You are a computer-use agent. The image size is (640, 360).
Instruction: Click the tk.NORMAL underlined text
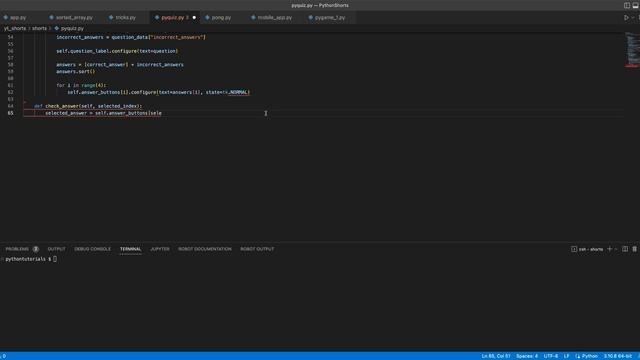point(236,92)
